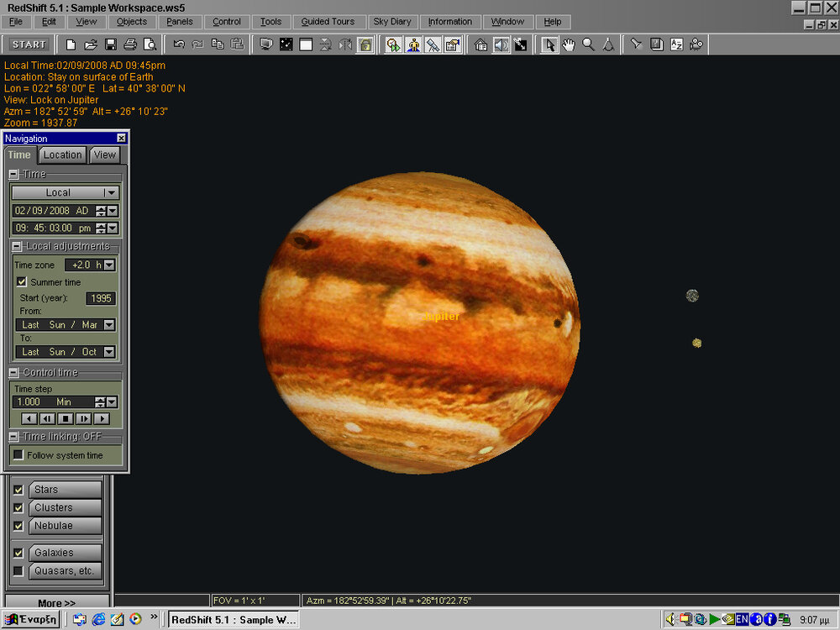Open the Guided Tours menu
Image resolution: width=840 pixels, height=630 pixels.
tap(328, 22)
